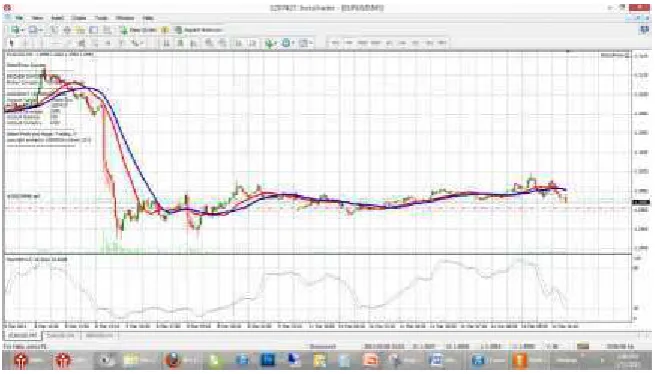The height and width of the screenshot is (374, 655).
Task: Toggle chart auto scroll icon
Action: coord(238,43)
